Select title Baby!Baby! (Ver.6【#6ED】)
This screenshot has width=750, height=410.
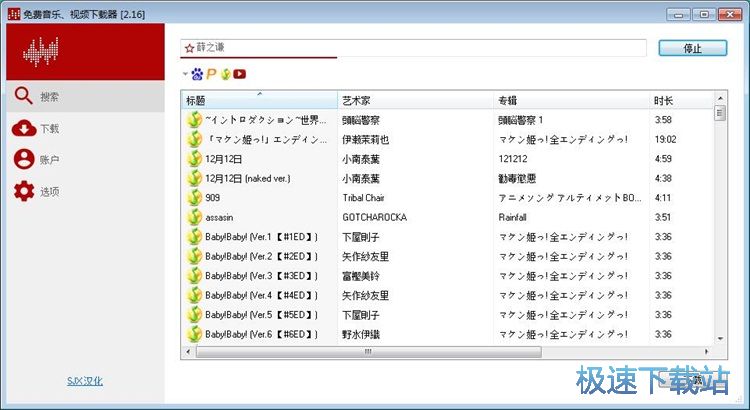pyautogui.click(x=262, y=334)
